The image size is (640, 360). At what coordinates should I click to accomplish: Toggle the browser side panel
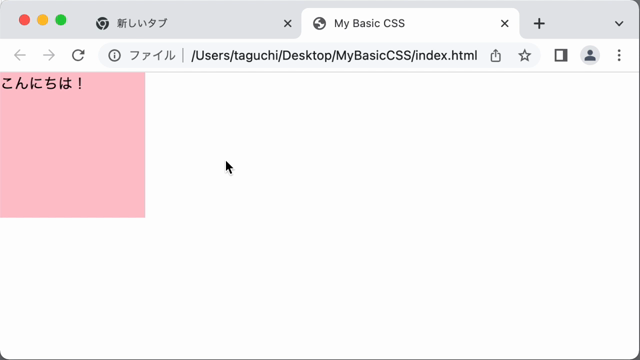(x=561, y=55)
